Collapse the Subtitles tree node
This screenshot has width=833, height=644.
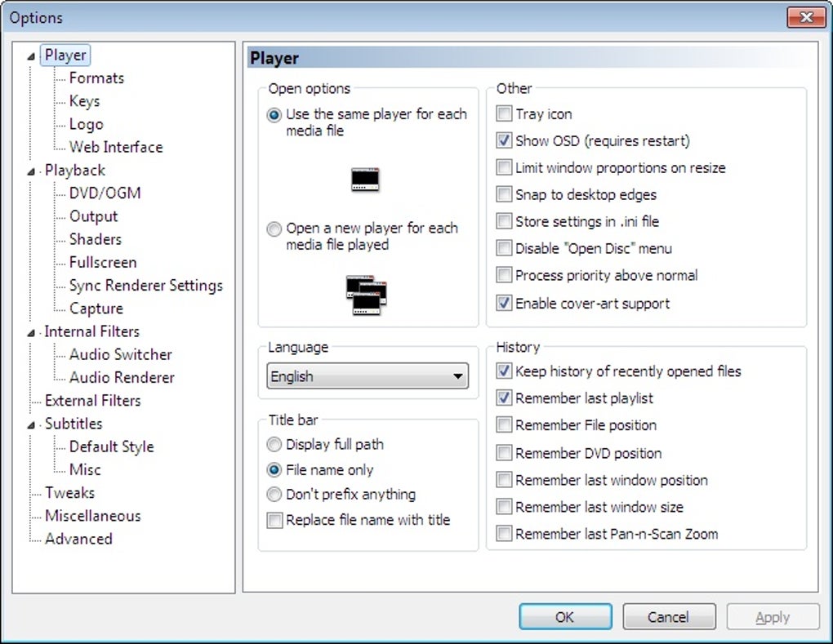[31, 424]
